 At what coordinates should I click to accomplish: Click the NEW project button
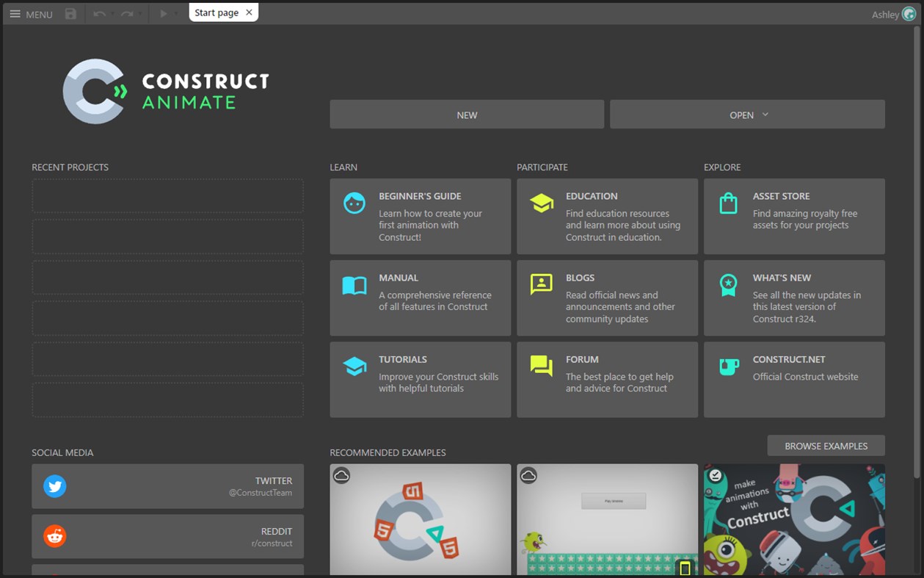467,115
